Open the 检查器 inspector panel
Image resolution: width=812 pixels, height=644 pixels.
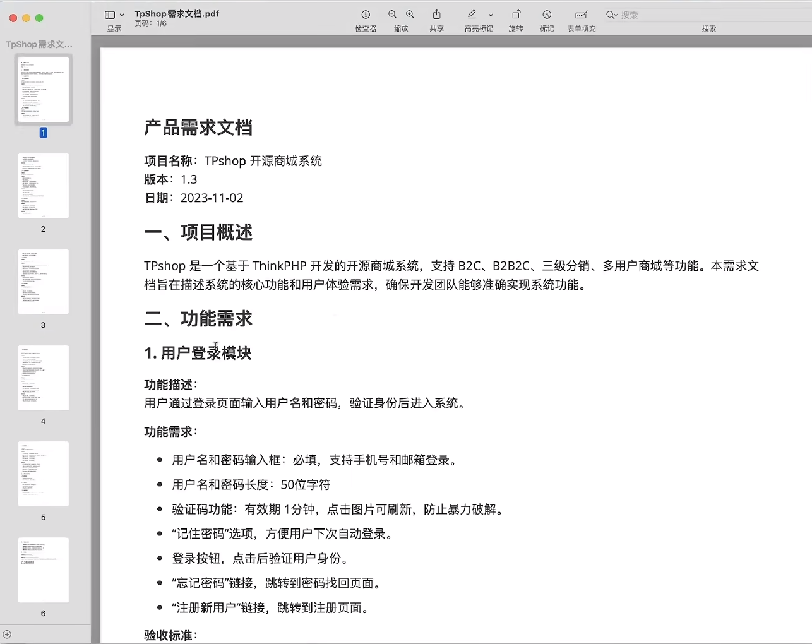click(x=365, y=14)
